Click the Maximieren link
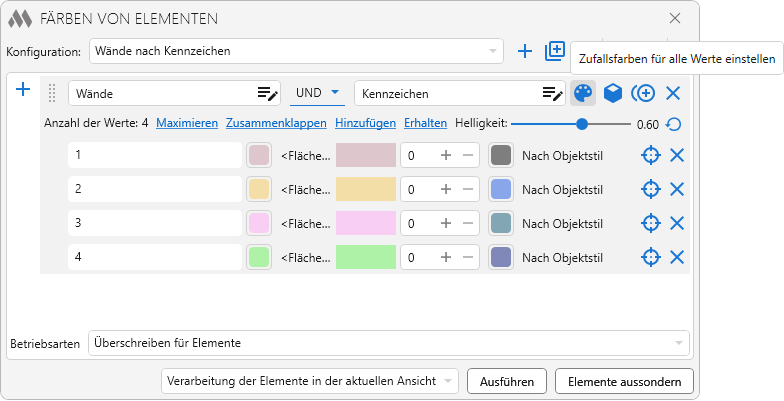 click(187, 124)
